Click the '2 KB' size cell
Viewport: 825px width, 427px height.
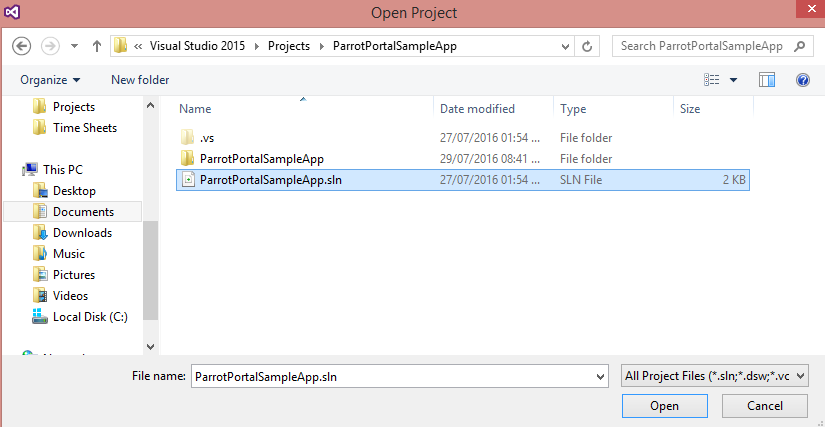pos(734,180)
